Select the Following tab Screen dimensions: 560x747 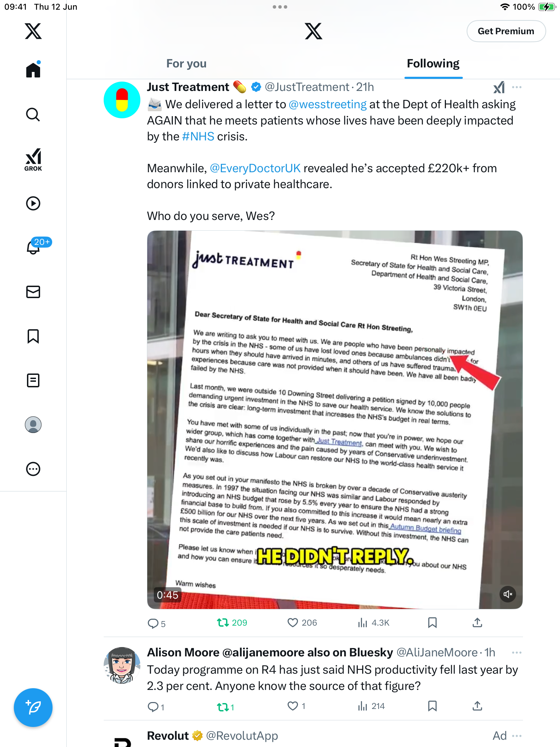point(433,64)
